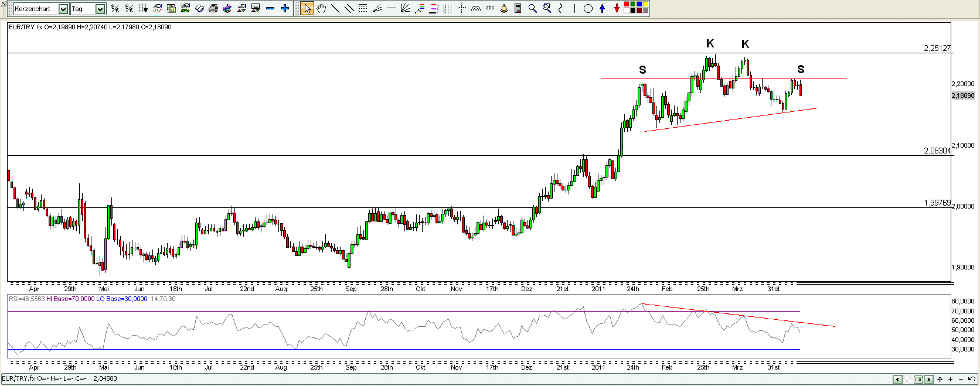The height and width of the screenshot is (386, 980).
Task: Click the chart scroll right arrow
Action: click(928, 380)
